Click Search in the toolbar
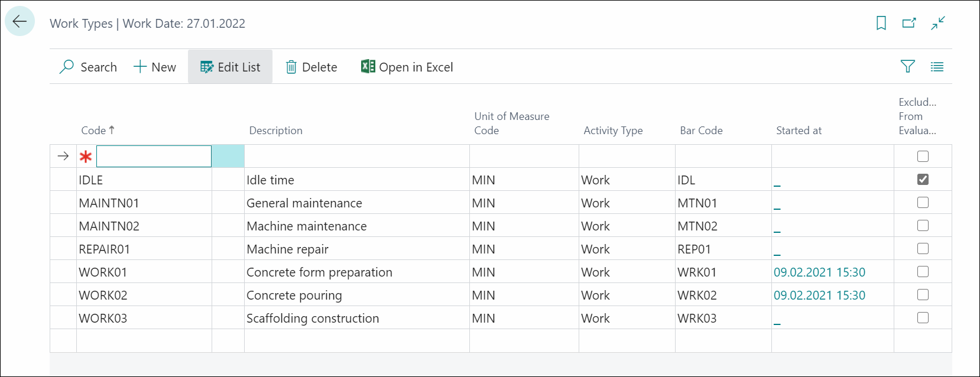Image resolution: width=980 pixels, height=377 pixels. [x=88, y=67]
